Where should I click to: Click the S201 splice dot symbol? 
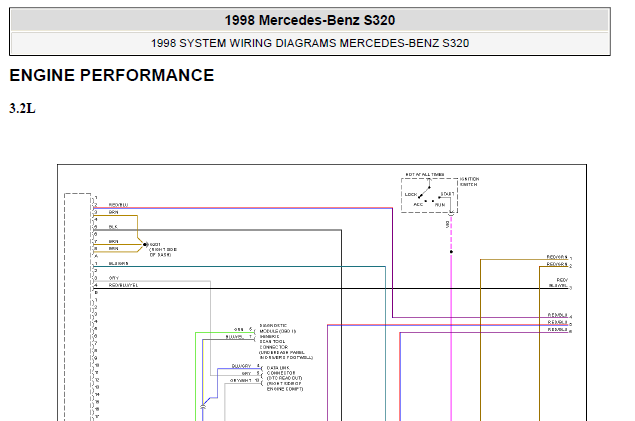145,245
